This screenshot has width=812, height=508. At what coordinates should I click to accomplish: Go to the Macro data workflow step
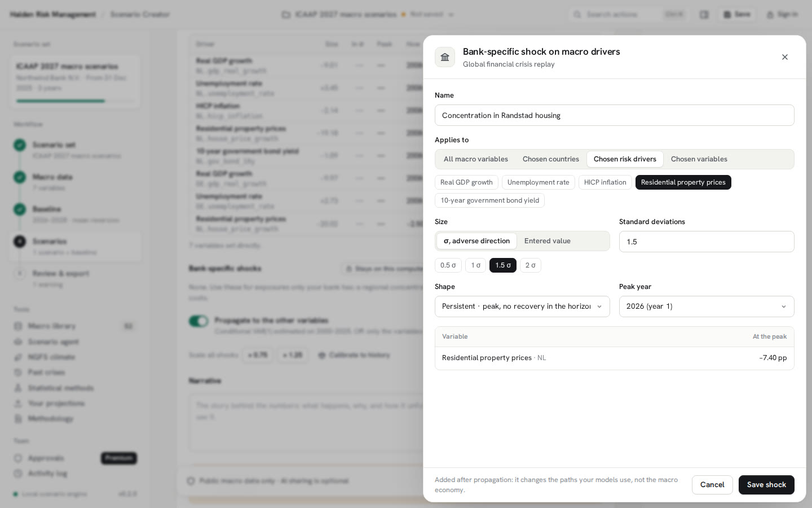coord(75,182)
